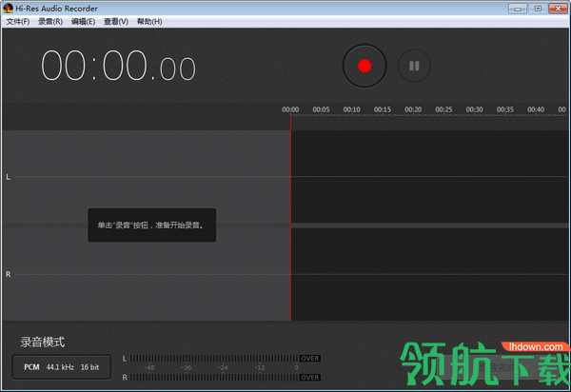
Task: Click the 00:00.00 elapsed time display
Action: click(119, 66)
